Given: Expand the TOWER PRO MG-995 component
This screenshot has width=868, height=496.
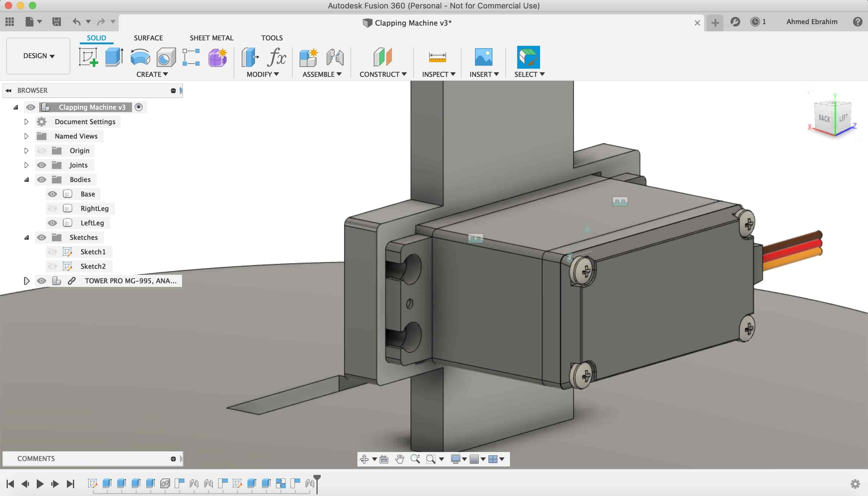Looking at the screenshot, I should tap(27, 281).
